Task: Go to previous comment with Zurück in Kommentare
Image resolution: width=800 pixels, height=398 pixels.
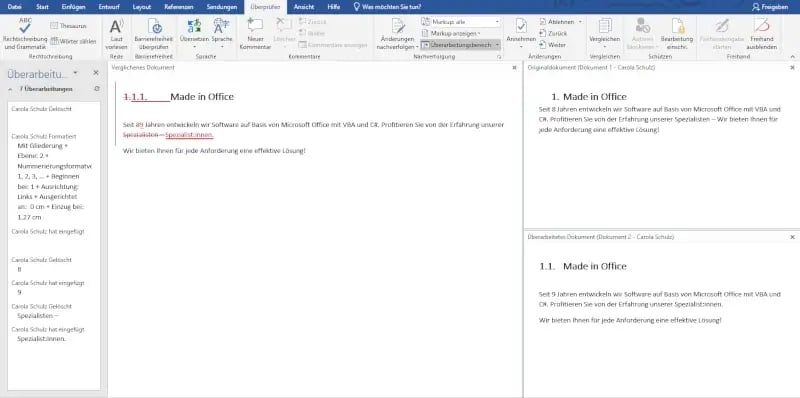Action: point(313,21)
